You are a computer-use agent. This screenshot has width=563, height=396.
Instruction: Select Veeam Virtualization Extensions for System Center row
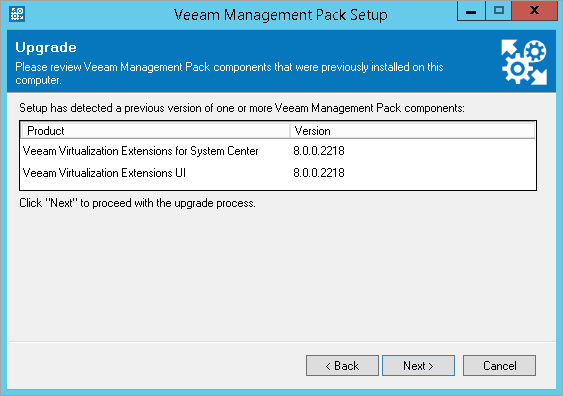point(278,151)
